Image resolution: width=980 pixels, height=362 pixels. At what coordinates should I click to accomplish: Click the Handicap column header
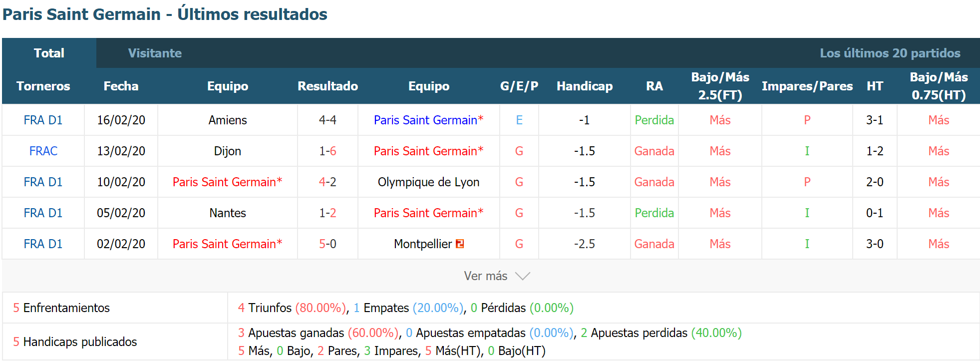coord(585,86)
